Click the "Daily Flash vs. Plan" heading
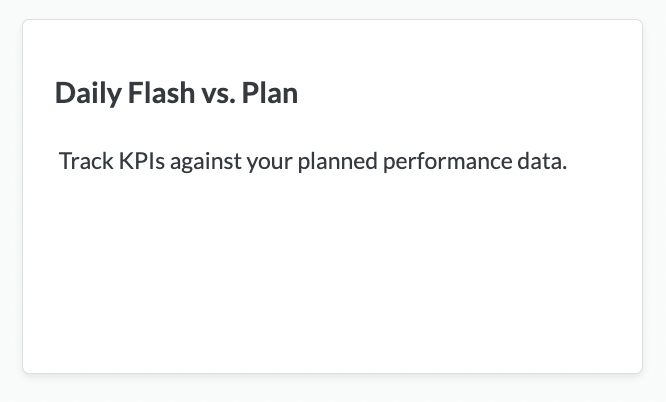Screen dimensions: 666x402 (x=176, y=93)
